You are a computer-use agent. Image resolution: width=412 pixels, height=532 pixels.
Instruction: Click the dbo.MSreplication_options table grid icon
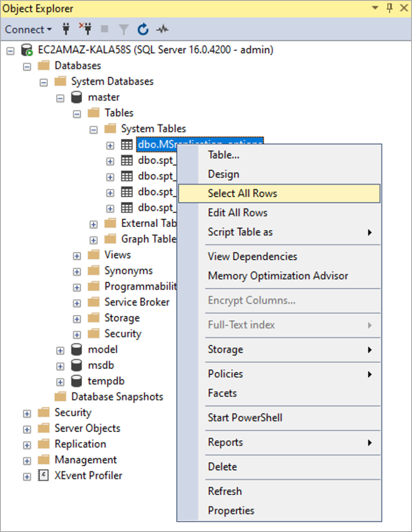point(126,145)
